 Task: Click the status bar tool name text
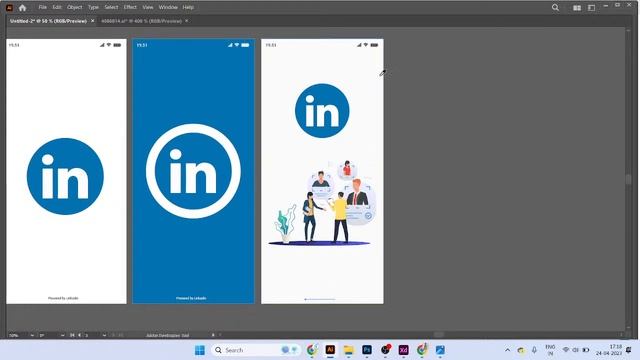pos(168,336)
